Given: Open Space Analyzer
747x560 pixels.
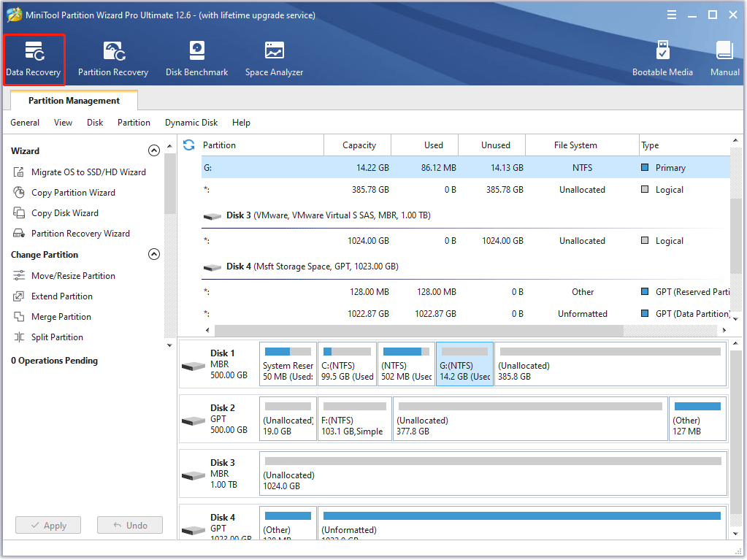Looking at the screenshot, I should click(x=274, y=60).
